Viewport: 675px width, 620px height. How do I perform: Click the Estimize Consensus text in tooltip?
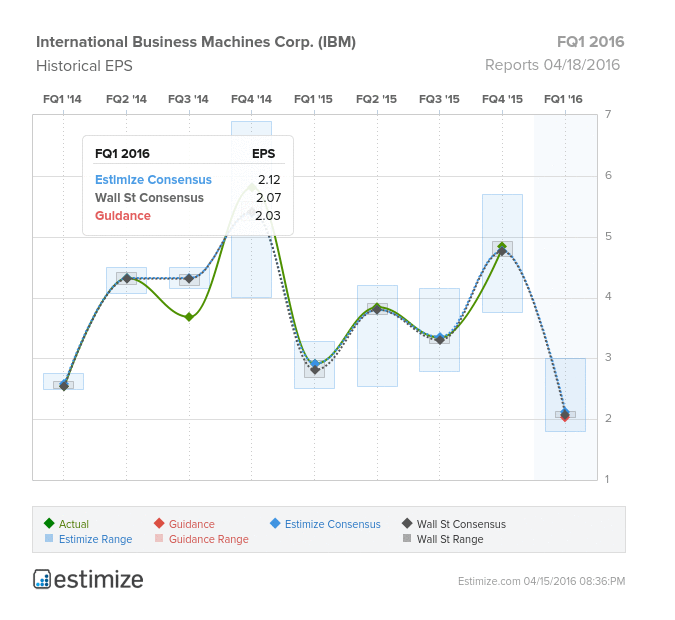pos(153,180)
